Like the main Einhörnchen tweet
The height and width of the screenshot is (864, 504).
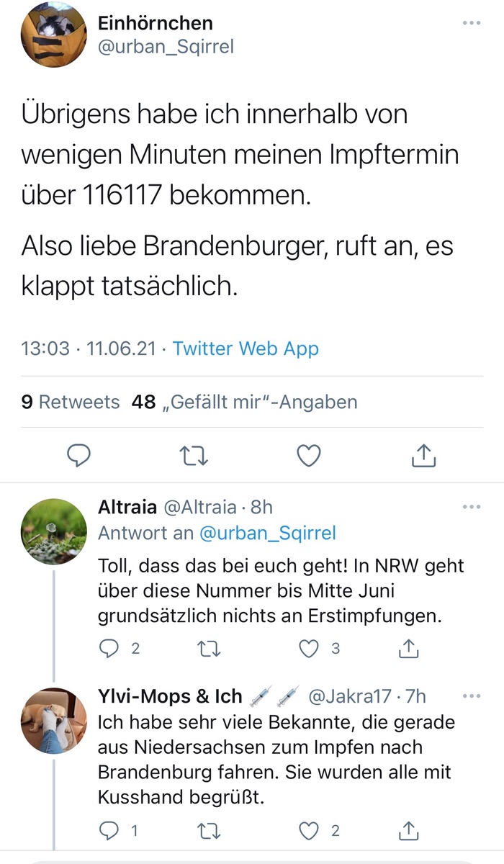309,456
